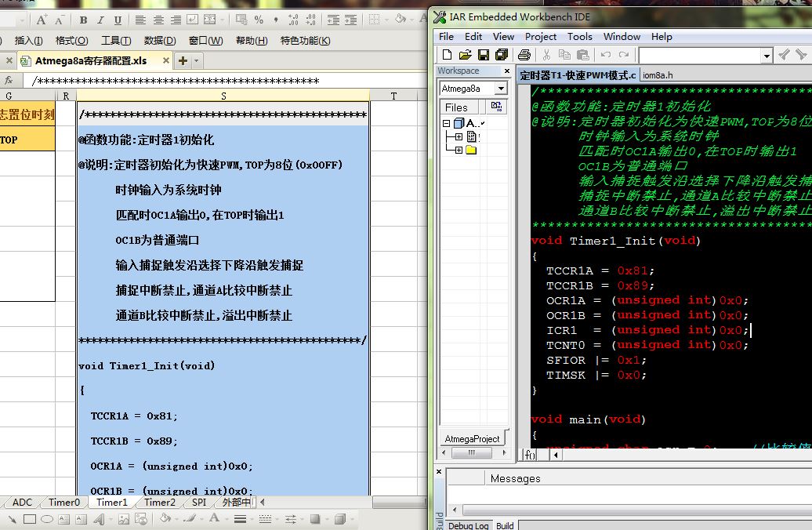812x530 pixels.
Task: Increase font size in spreadsheet toolbar
Action: click(42, 20)
